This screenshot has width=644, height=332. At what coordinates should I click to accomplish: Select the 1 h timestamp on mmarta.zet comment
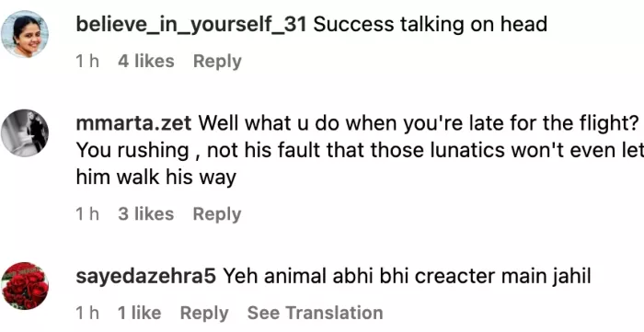point(87,214)
